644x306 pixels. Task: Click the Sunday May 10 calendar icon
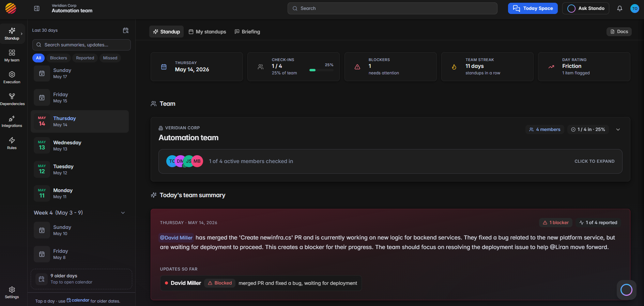(42, 230)
